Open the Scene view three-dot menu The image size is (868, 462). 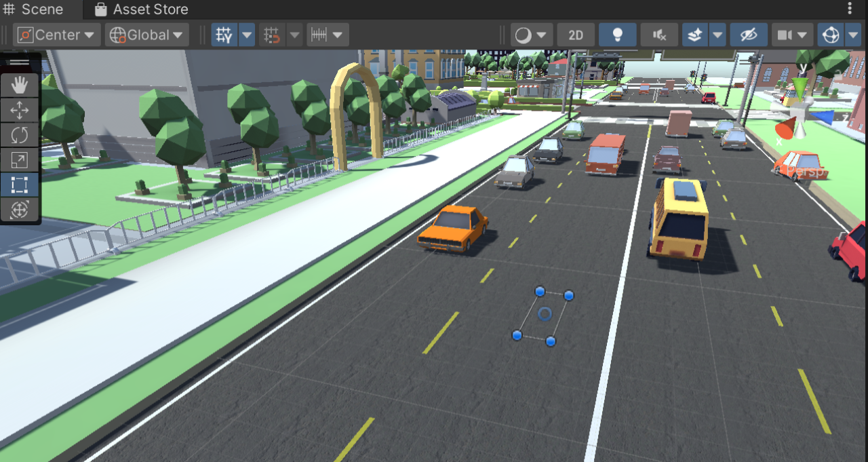tap(850, 9)
